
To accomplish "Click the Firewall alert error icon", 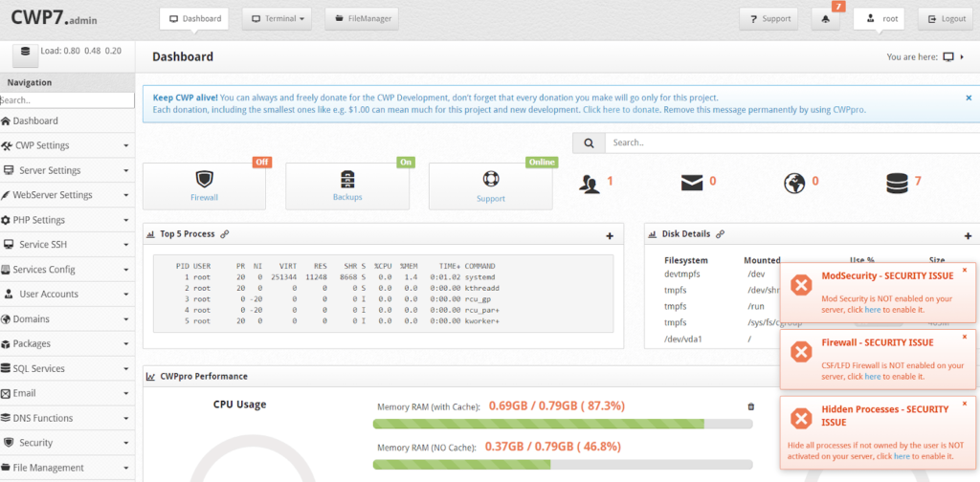I will pos(801,352).
